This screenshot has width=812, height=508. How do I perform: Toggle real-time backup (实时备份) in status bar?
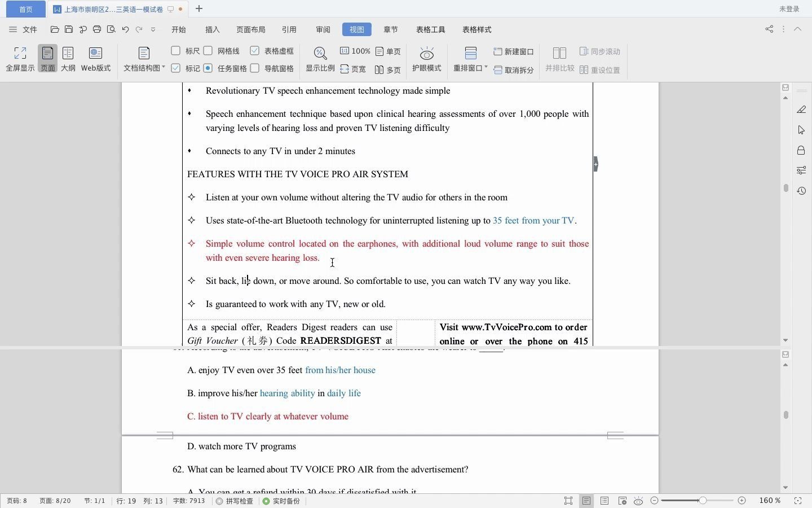281,501
